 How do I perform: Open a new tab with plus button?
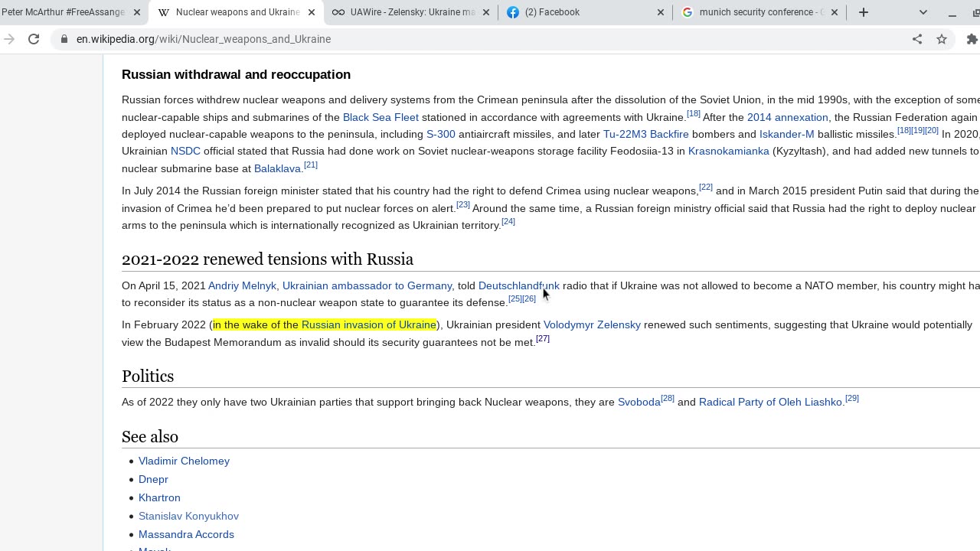click(x=864, y=12)
